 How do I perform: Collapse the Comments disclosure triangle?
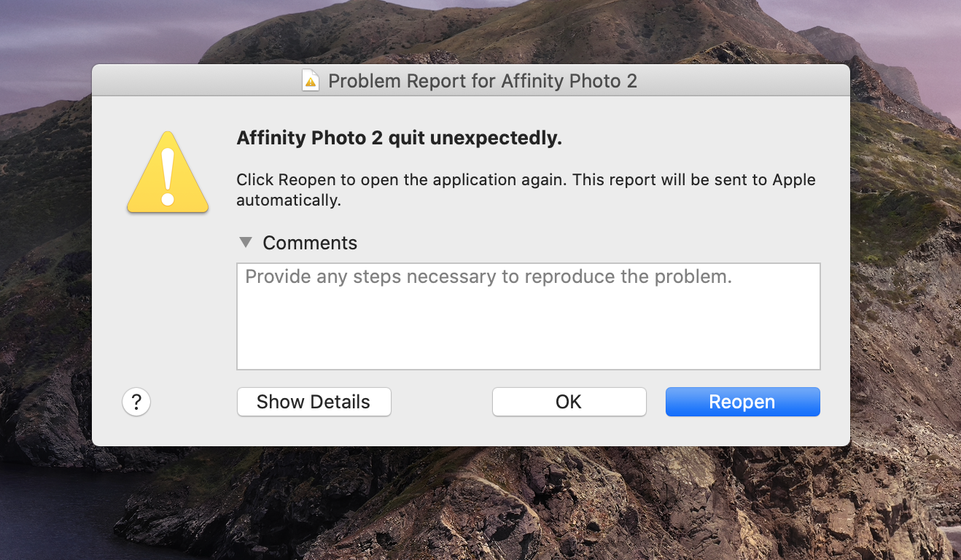point(246,242)
